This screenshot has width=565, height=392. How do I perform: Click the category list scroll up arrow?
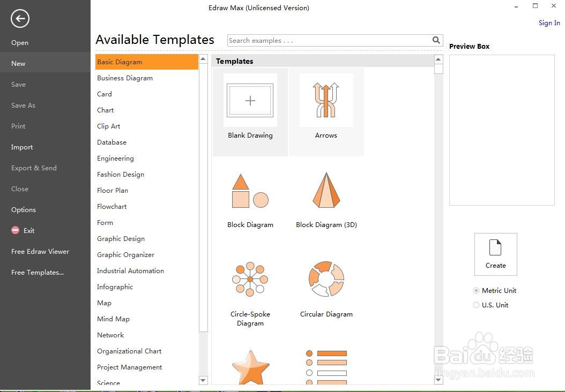[x=203, y=59]
